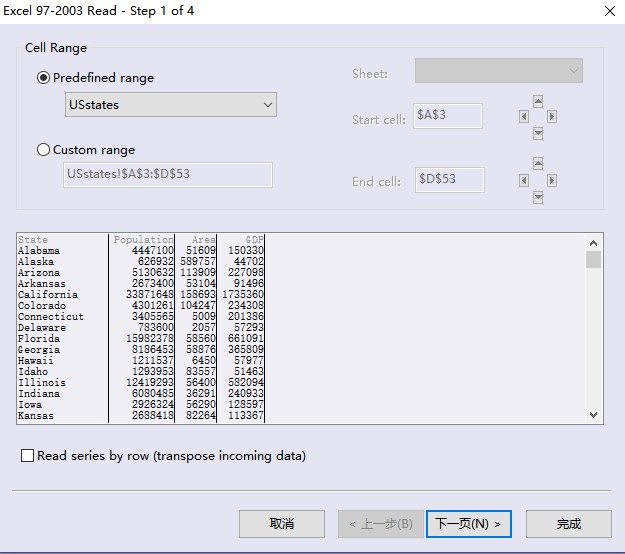
Task: Click the Illinois row name
Action: 42,383
